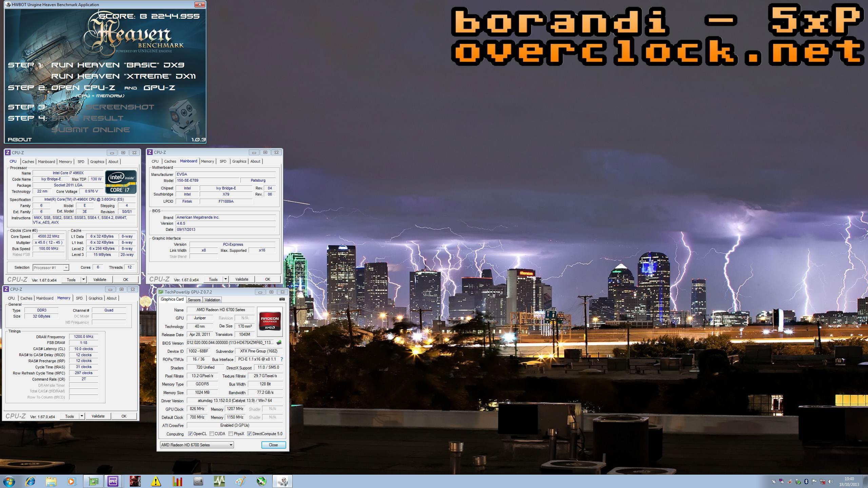
Task: Click the Show Desktop strip at taskbar end
Action: 865,481
